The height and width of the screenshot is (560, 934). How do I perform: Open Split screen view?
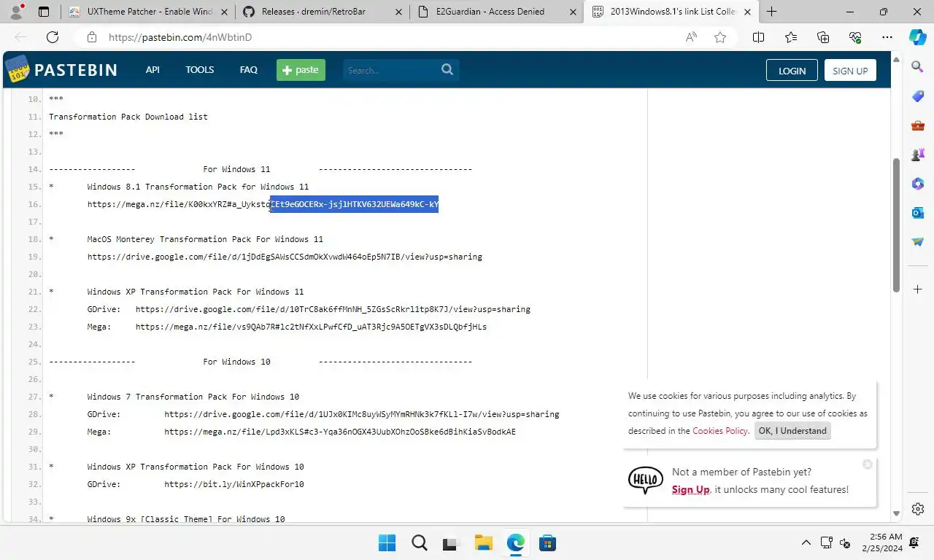758,37
